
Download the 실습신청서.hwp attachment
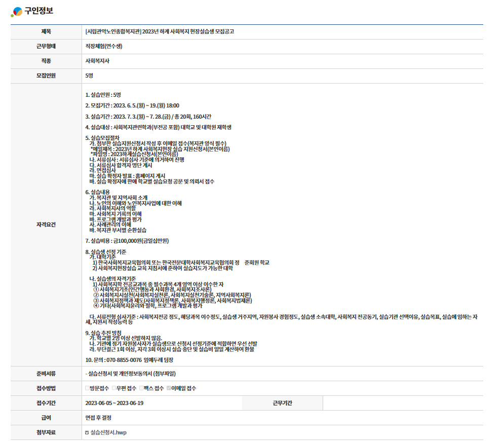tap(108, 432)
